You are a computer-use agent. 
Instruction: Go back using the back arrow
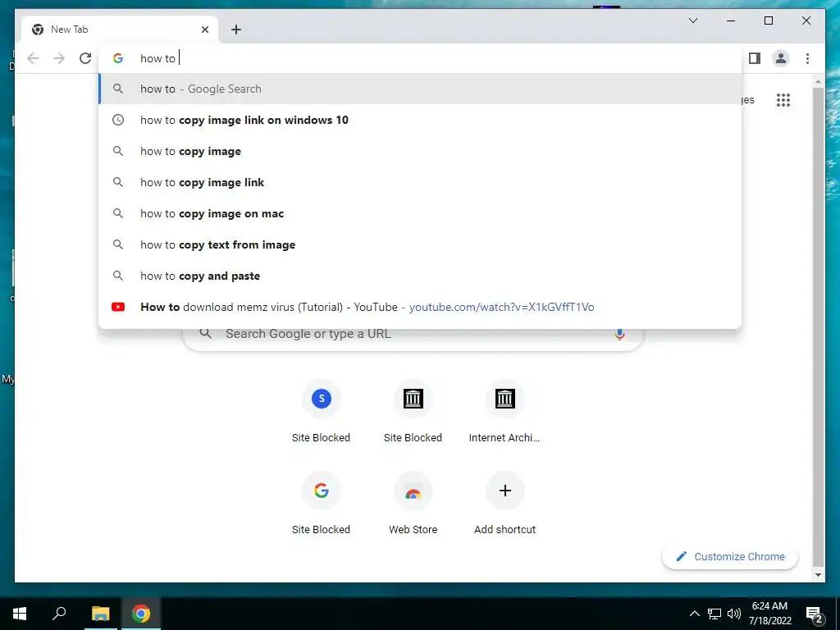33,58
